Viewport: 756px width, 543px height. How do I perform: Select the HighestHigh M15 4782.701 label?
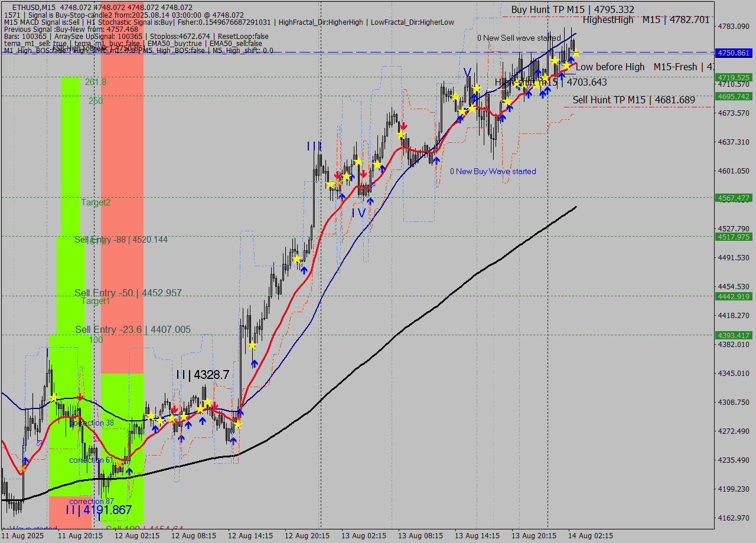pyautogui.click(x=646, y=20)
